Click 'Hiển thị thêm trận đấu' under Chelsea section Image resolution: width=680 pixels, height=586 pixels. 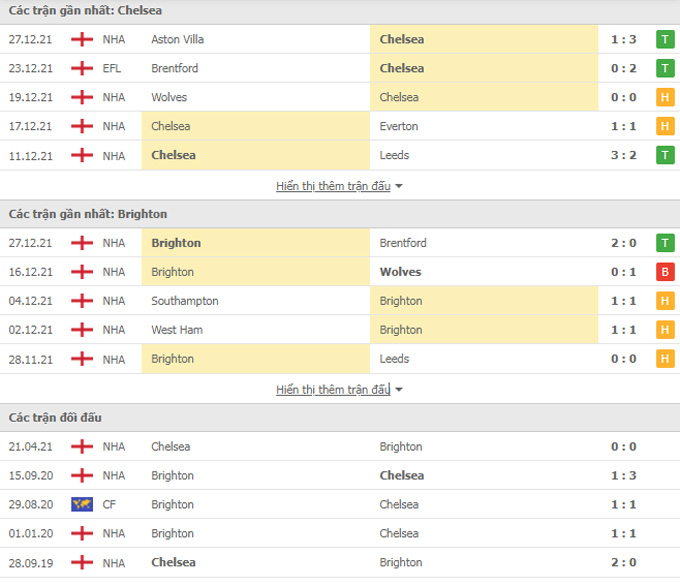[333, 187]
